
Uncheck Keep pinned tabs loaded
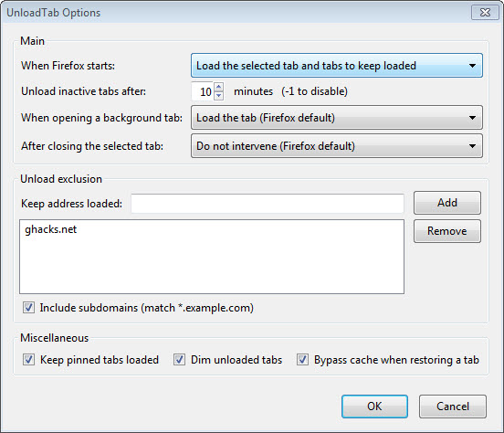click(28, 359)
